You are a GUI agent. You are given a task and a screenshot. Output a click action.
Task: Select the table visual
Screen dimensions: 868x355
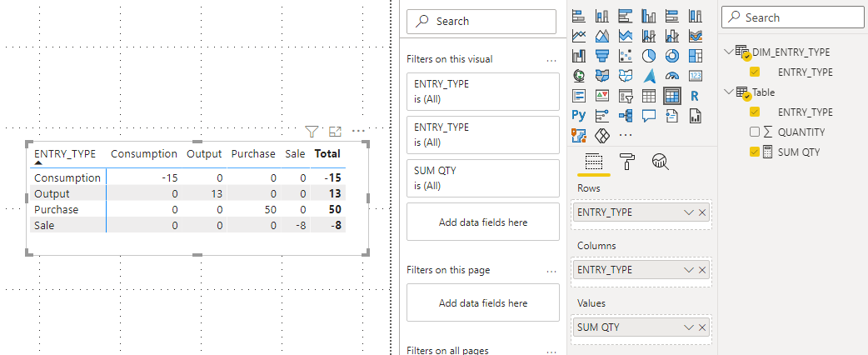tap(649, 96)
